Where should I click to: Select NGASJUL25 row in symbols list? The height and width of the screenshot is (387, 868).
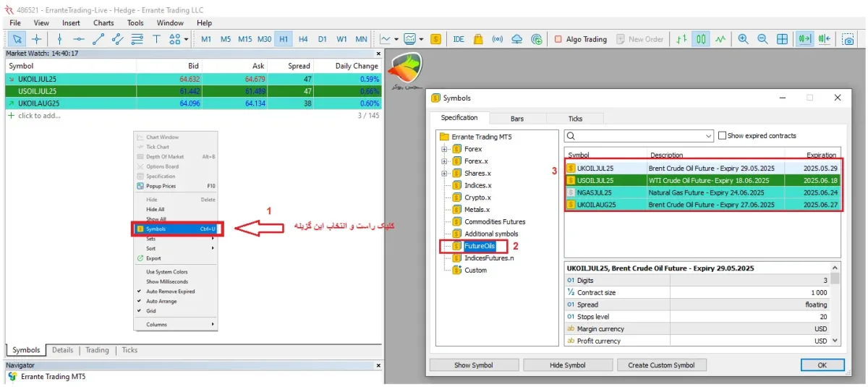point(703,192)
